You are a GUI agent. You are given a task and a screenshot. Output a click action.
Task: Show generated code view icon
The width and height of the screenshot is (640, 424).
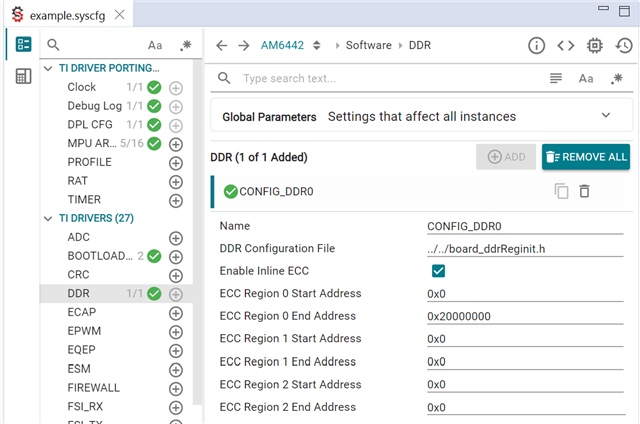pyautogui.click(x=565, y=45)
